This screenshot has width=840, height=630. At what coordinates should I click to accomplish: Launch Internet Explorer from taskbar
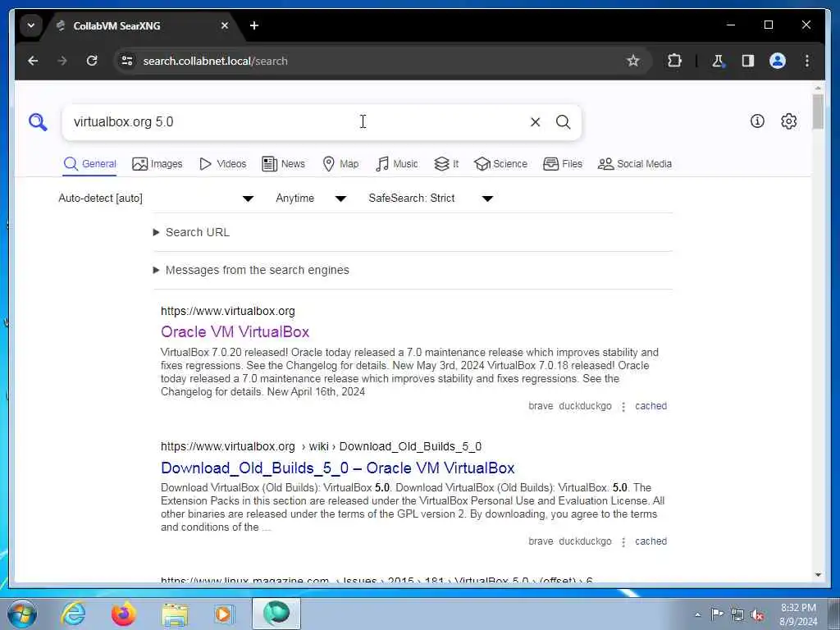[73, 614]
